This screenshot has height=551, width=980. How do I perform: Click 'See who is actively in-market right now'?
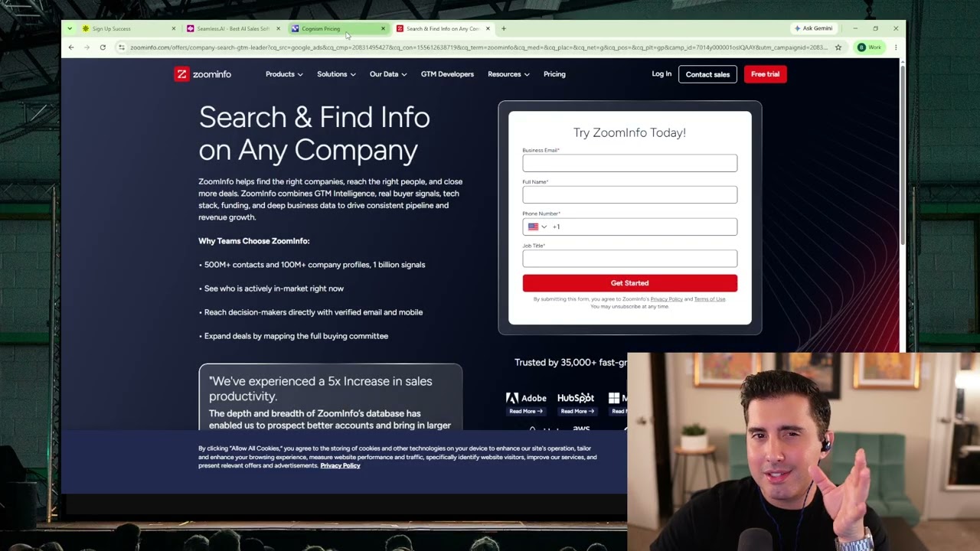coord(271,289)
